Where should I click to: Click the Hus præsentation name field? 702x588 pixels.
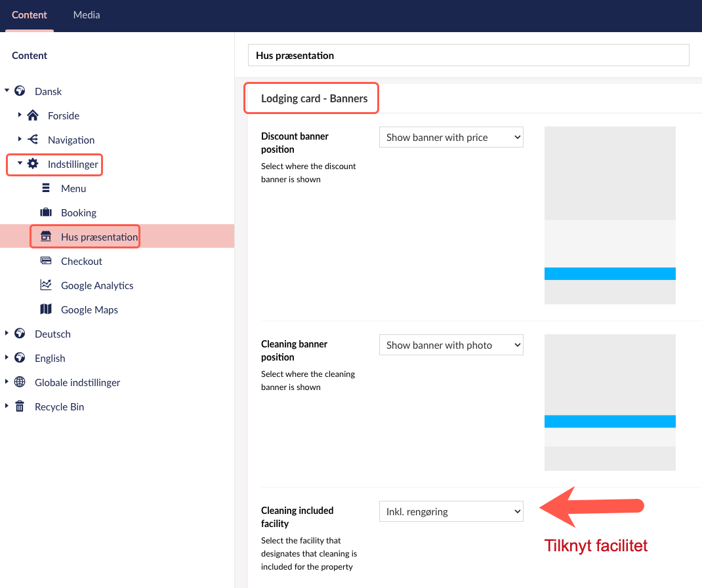coord(468,55)
